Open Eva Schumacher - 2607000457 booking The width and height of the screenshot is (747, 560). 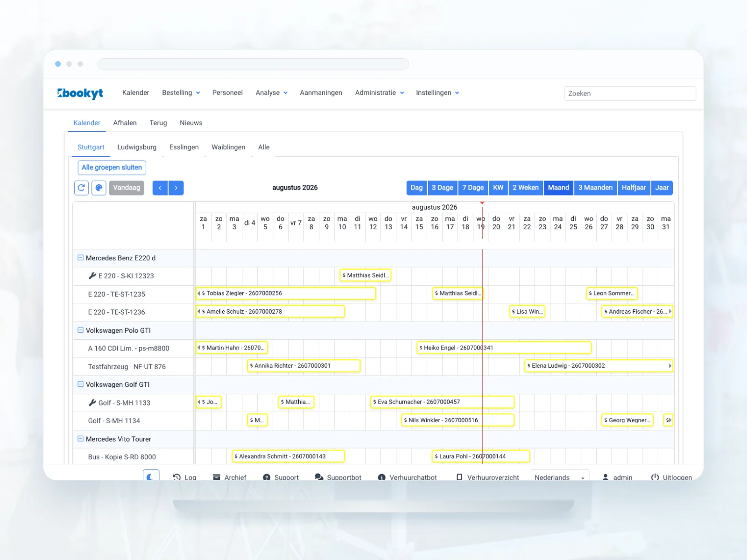(x=443, y=402)
